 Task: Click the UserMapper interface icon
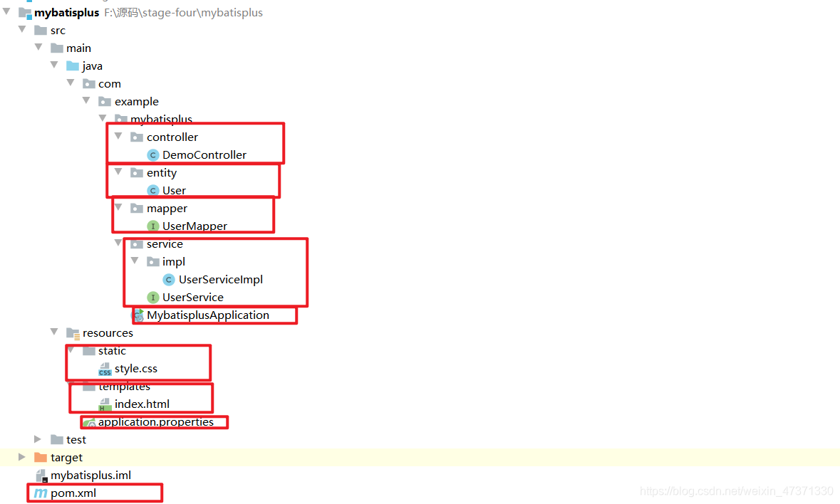[x=152, y=226]
